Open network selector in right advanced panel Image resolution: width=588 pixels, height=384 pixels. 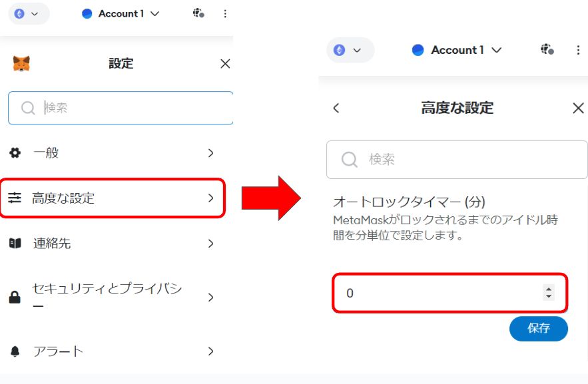tap(350, 50)
